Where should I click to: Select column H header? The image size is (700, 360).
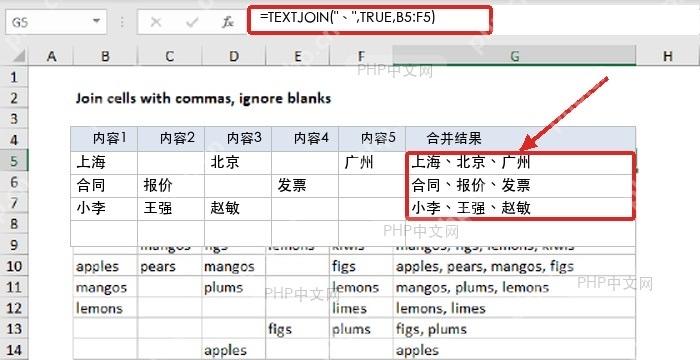click(x=668, y=56)
